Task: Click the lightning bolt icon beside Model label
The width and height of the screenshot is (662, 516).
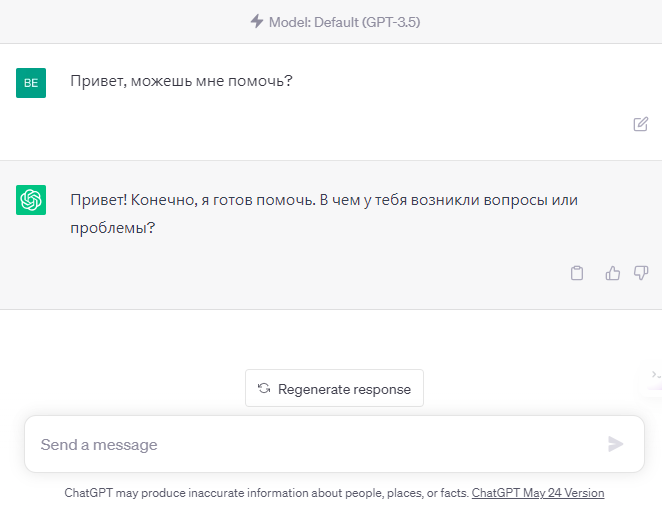Action: [257, 21]
